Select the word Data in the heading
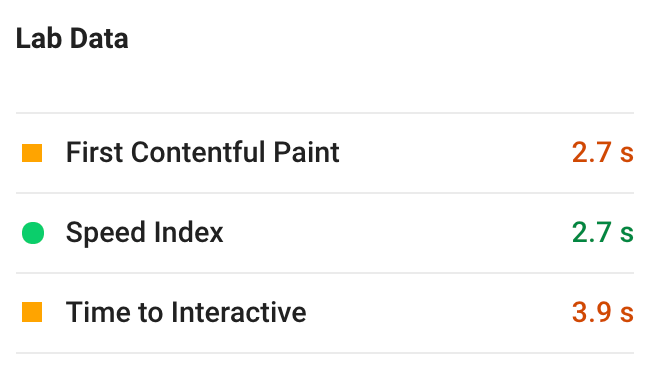The height and width of the screenshot is (376, 664). [x=99, y=39]
